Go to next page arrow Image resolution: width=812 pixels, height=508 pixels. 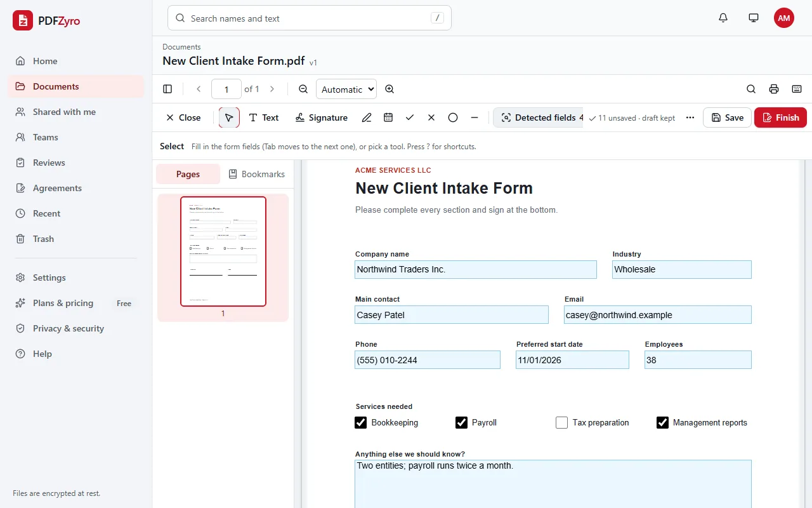272,89
